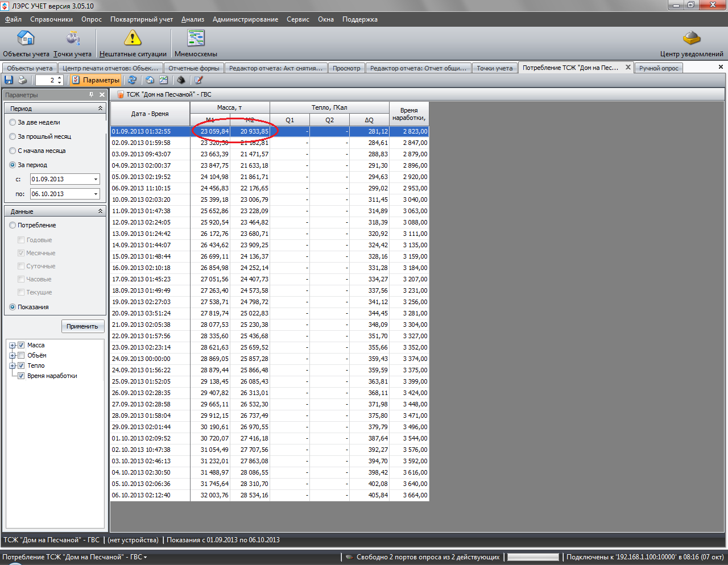728x565 pixels.
Task: Click the ГВС cup icon in the header
Action: (120, 94)
